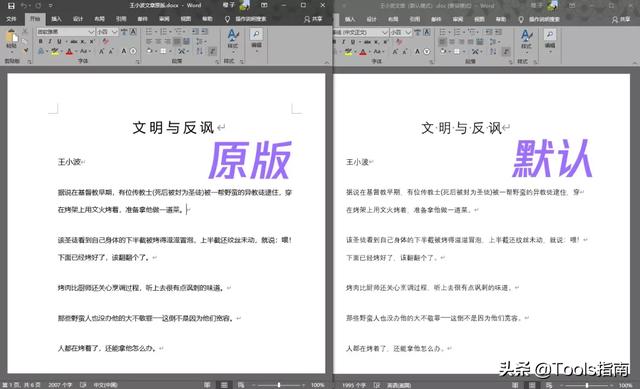Open 设计 tab in left Word window
This screenshot has height=389, width=640.
[78, 19]
